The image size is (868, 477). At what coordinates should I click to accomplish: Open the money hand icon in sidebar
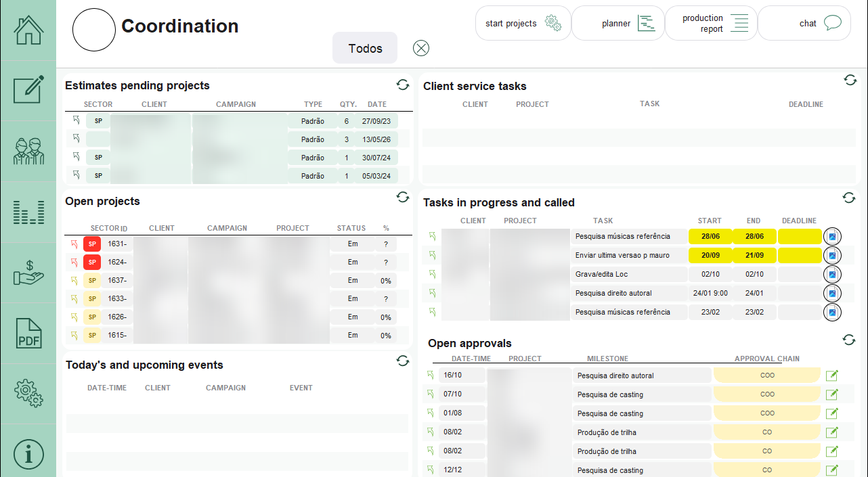point(28,272)
